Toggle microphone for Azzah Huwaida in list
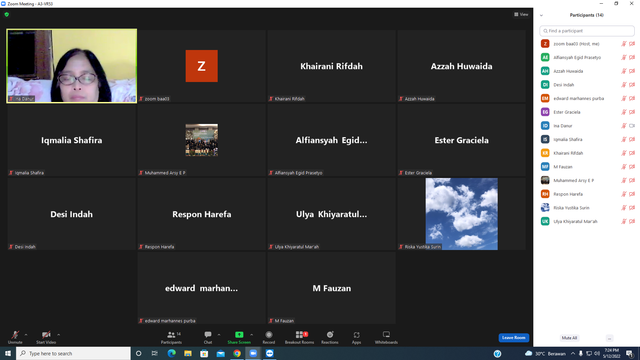The width and height of the screenshot is (640, 360). [624, 71]
